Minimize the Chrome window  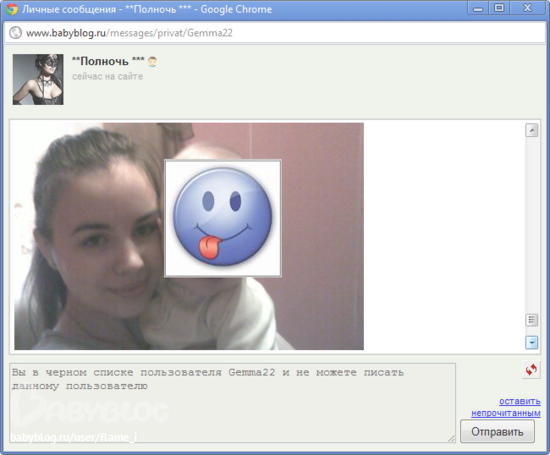[478, 8]
